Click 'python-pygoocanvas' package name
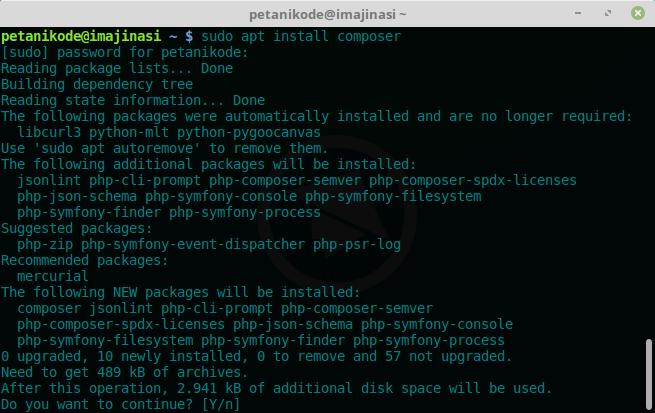The image size is (655, 413). pos(249,132)
